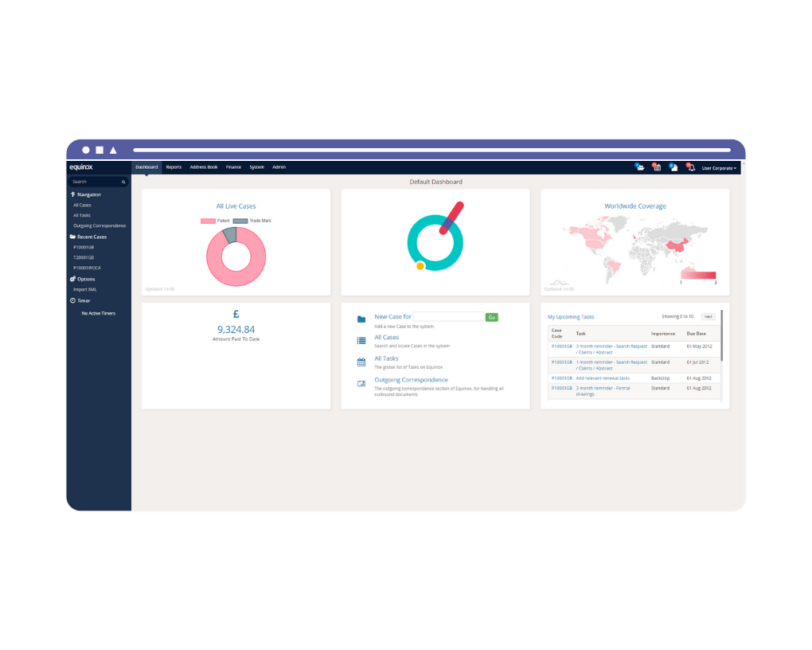Click the Outgoing Correspondence document icon
Screen dimensions: 812x650
tap(361, 381)
